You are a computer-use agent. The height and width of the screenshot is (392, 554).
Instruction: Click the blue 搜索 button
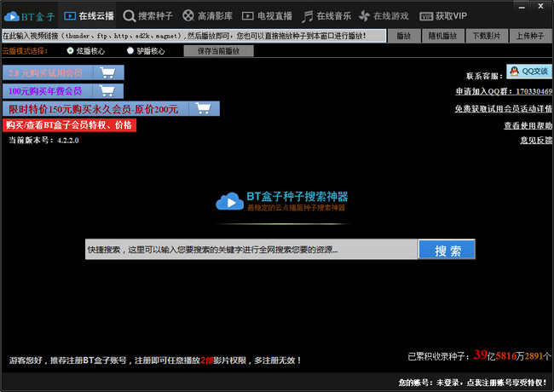point(447,250)
